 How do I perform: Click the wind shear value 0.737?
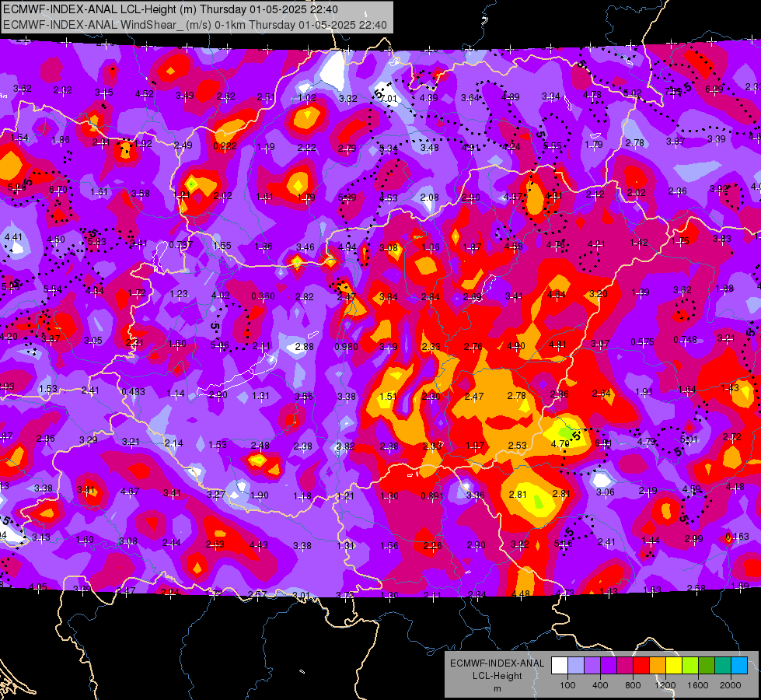tap(180, 245)
